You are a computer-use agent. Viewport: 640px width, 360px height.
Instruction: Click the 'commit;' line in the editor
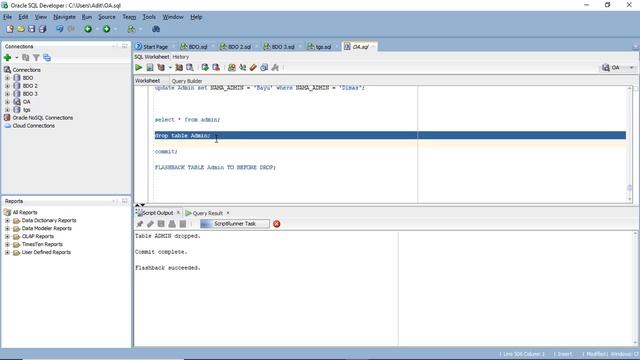166,151
